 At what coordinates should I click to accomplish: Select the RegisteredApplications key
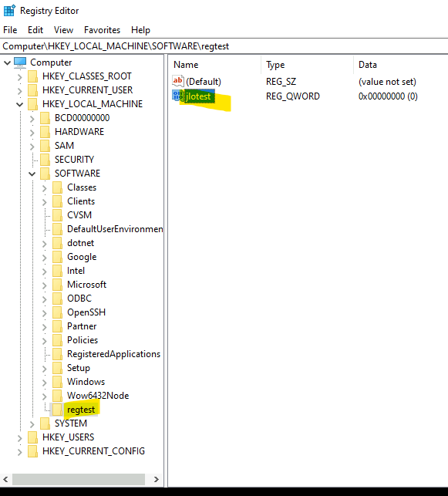113,354
